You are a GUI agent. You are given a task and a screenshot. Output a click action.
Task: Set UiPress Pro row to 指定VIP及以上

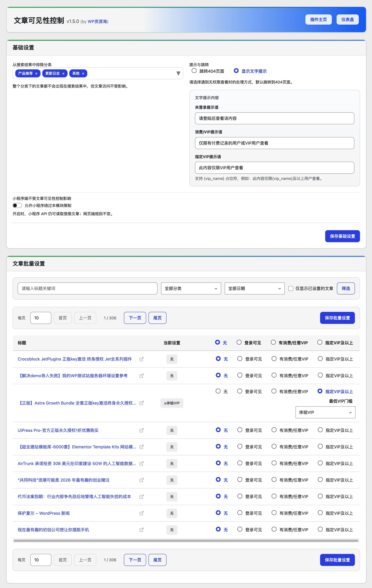pyautogui.click(x=320, y=430)
